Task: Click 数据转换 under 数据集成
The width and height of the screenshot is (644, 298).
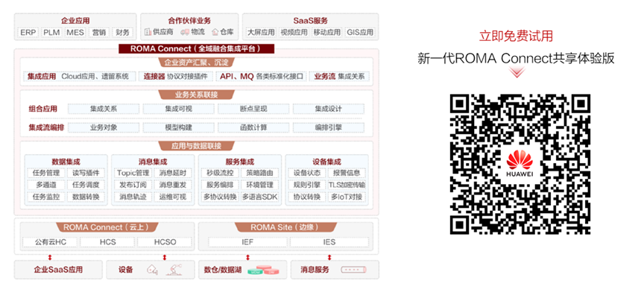Action: pos(86,197)
